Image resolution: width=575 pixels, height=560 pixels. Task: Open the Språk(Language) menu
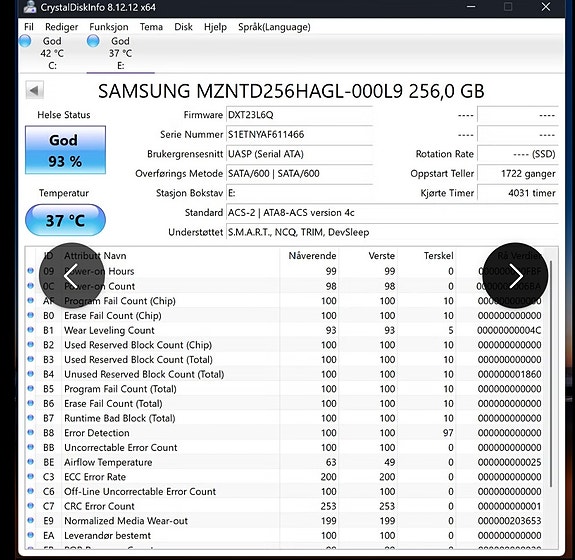274,27
